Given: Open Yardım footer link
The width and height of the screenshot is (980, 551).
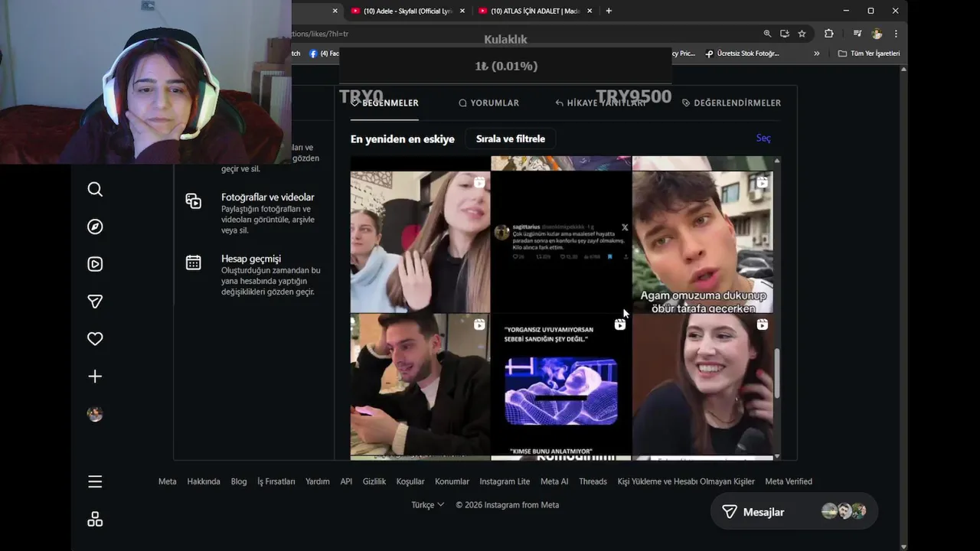Looking at the screenshot, I should click(318, 481).
